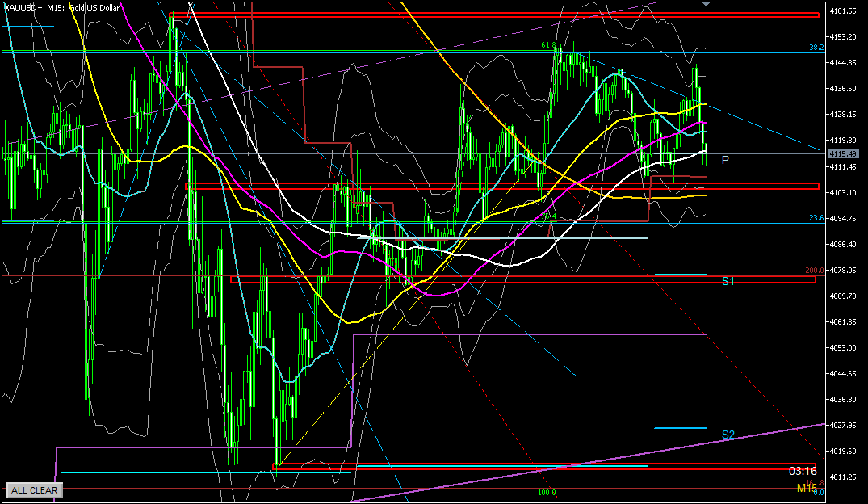Click the orange M15 timeframe label
The height and width of the screenshot is (504, 868).
807,488
